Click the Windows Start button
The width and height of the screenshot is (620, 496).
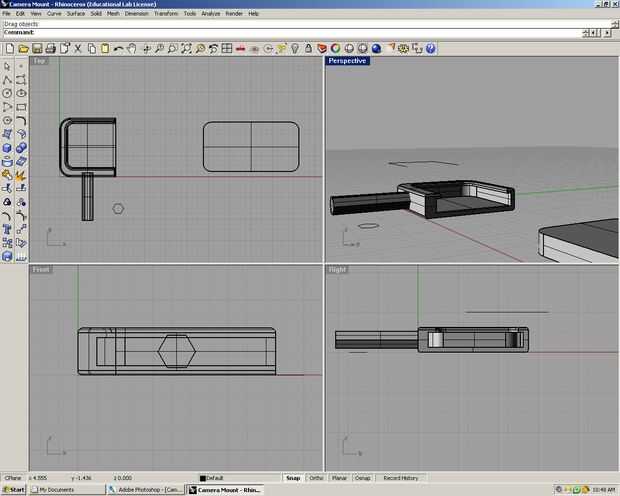coord(14,490)
